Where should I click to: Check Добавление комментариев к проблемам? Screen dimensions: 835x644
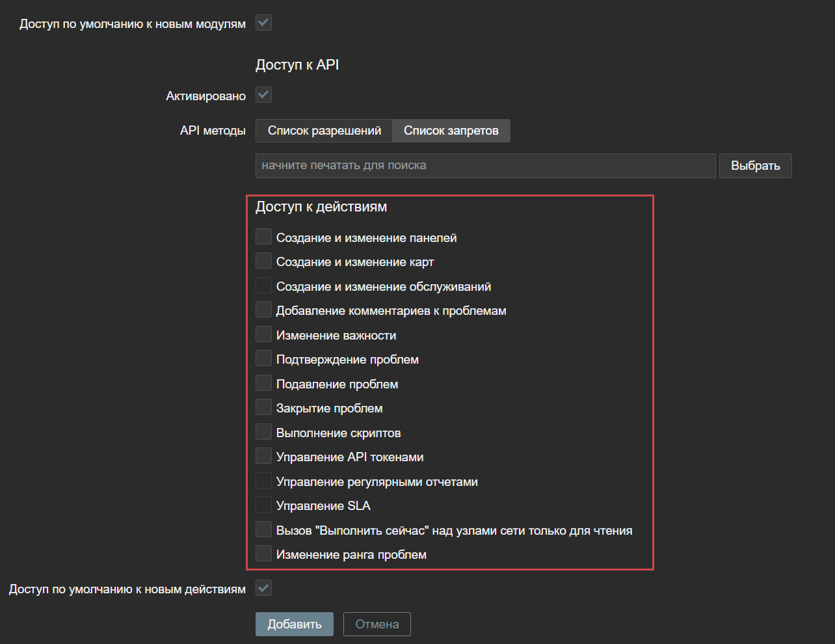click(263, 310)
